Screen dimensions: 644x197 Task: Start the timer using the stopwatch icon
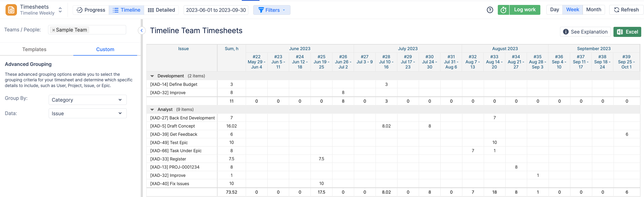pyautogui.click(x=503, y=10)
